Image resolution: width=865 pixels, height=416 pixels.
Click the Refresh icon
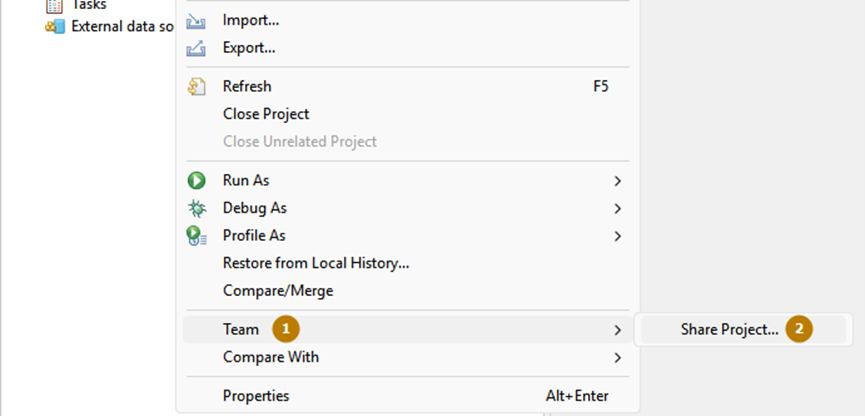[x=197, y=87]
